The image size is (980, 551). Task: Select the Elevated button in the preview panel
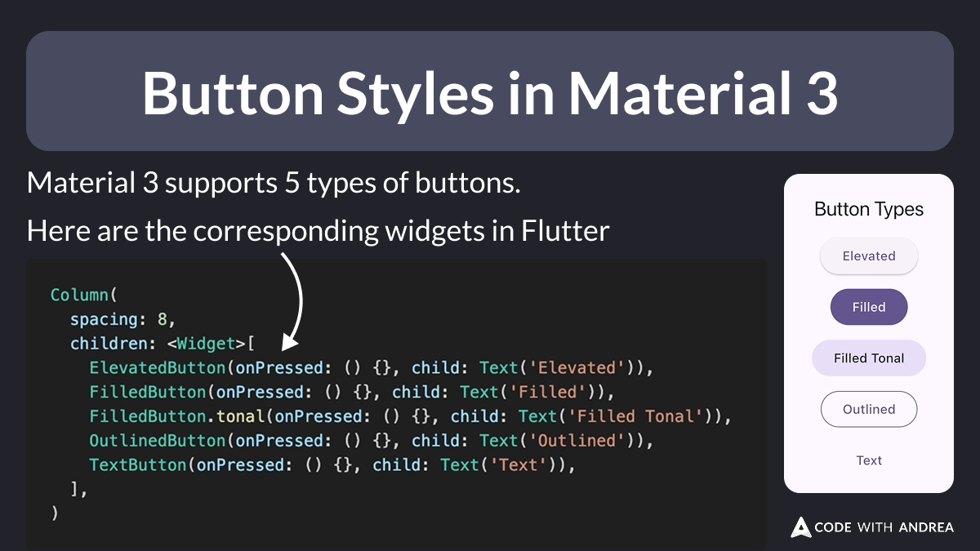[x=869, y=256]
